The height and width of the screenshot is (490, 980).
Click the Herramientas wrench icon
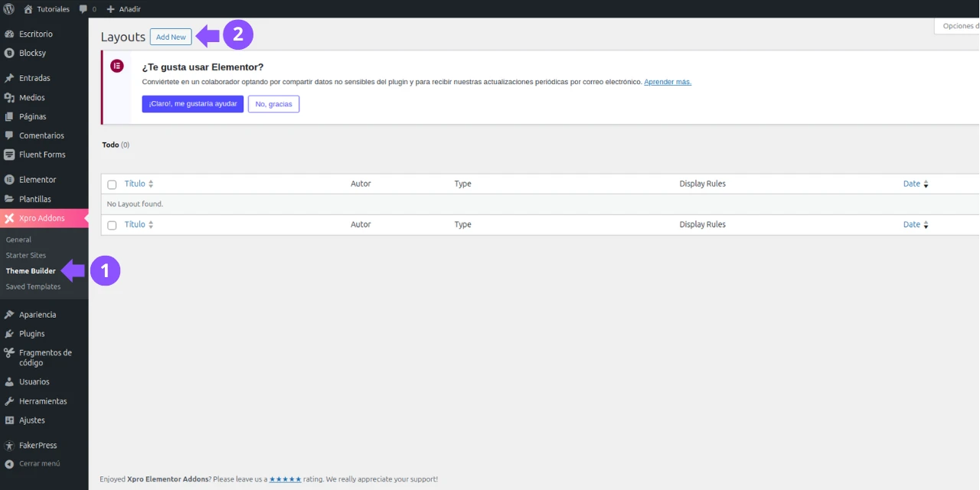[9, 401]
